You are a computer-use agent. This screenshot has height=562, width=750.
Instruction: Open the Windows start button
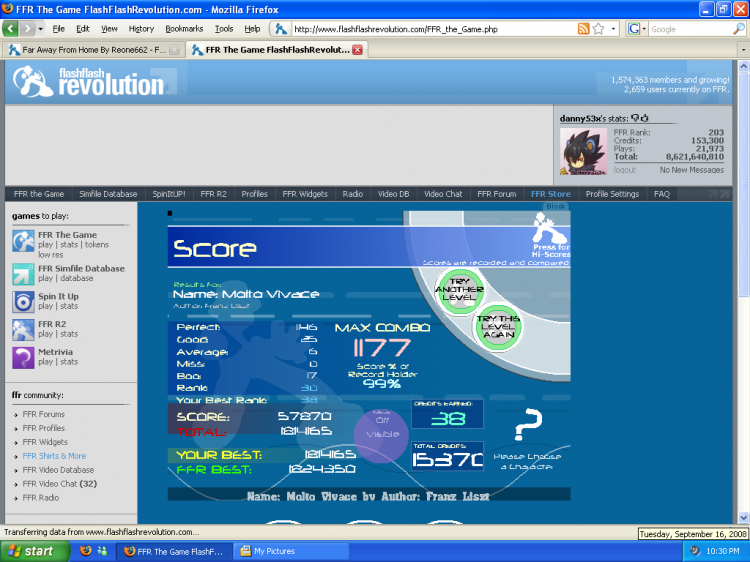coord(33,551)
